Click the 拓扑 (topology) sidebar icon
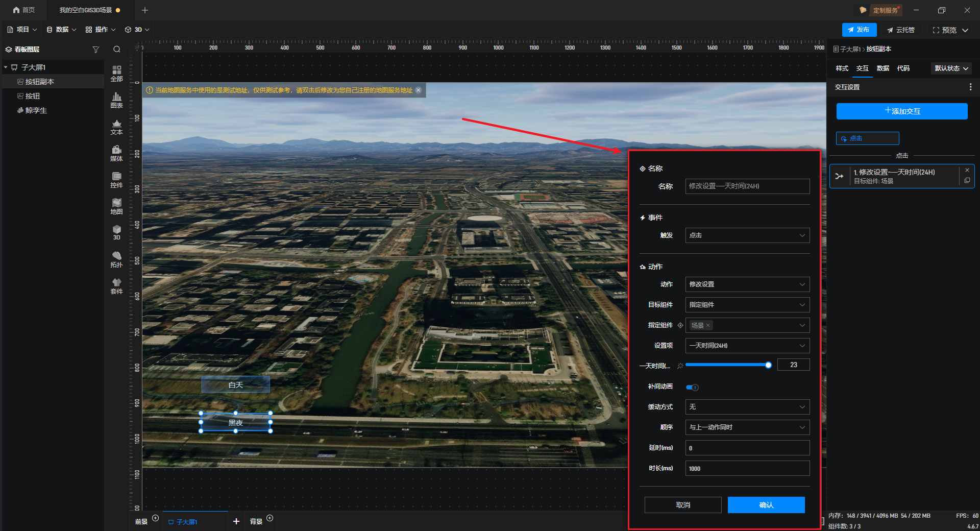 click(116, 259)
